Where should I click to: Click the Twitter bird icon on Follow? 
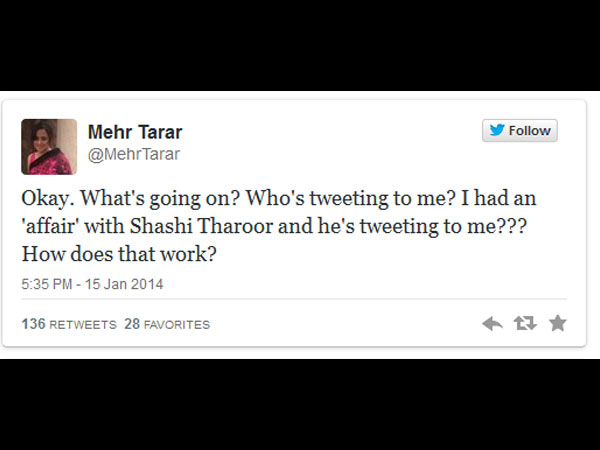496,131
